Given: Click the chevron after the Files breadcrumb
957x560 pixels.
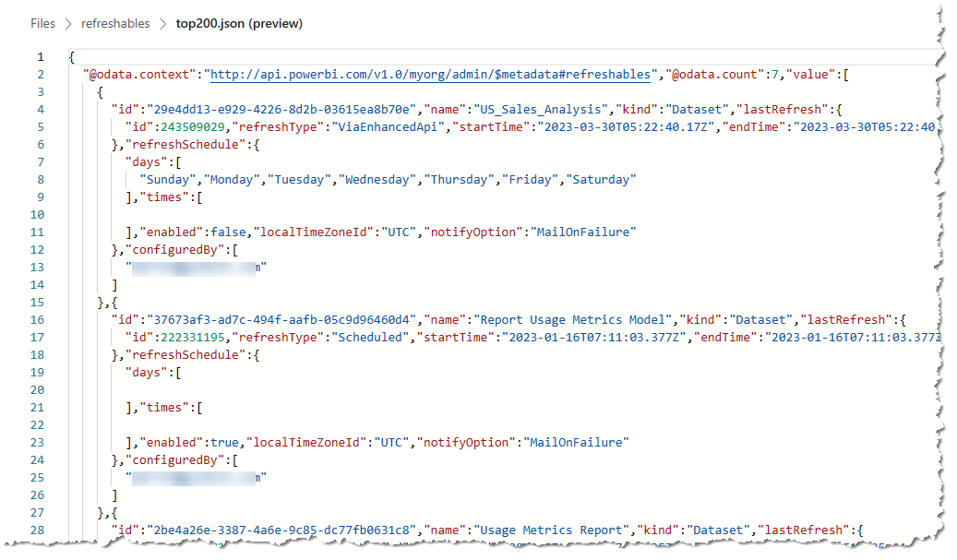Looking at the screenshot, I should coord(69,24).
